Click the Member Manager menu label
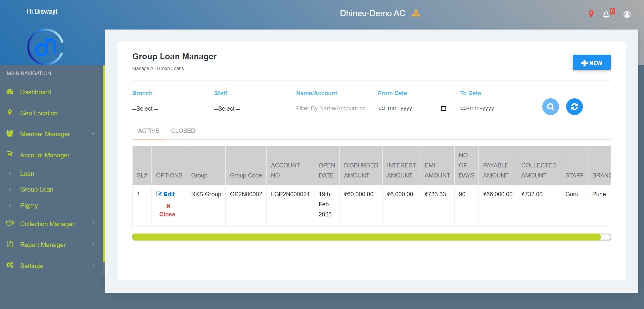The width and height of the screenshot is (644, 309). tap(45, 134)
